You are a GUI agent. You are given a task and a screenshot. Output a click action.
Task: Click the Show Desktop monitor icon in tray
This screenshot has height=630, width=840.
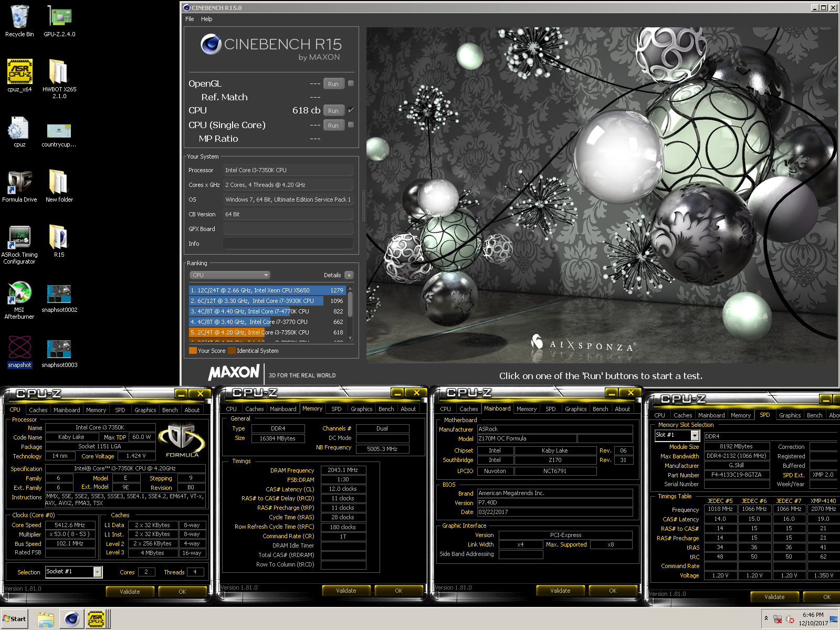pyautogui.click(x=834, y=619)
